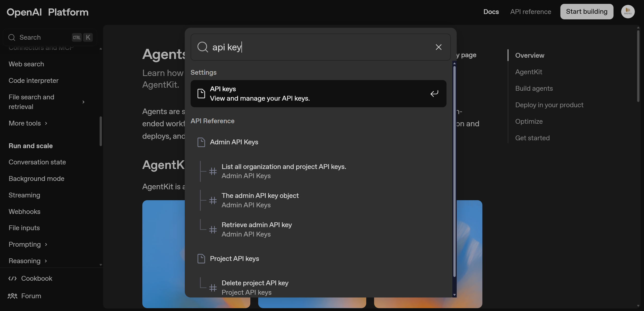Jump to Build agents section in outline
Image resolution: width=644 pixels, height=311 pixels.
click(x=534, y=88)
